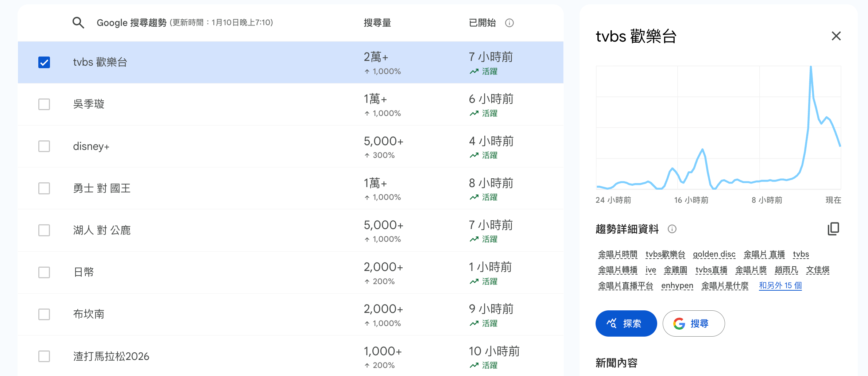Click the 搜尋 button
868x376 pixels.
pyautogui.click(x=693, y=323)
